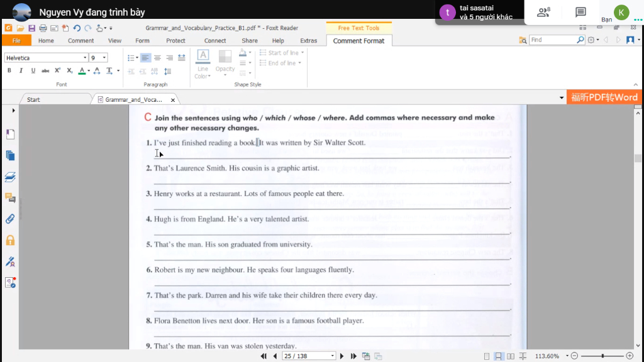Screen dimensions: 644x362
Task: Right-align the paragraph
Action: pyautogui.click(x=169, y=58)
